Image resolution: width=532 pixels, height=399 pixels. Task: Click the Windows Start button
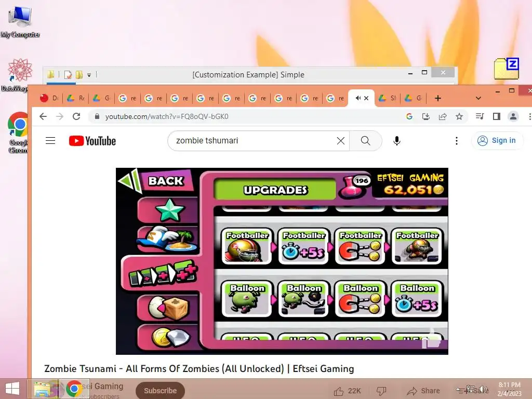(12, 389)
